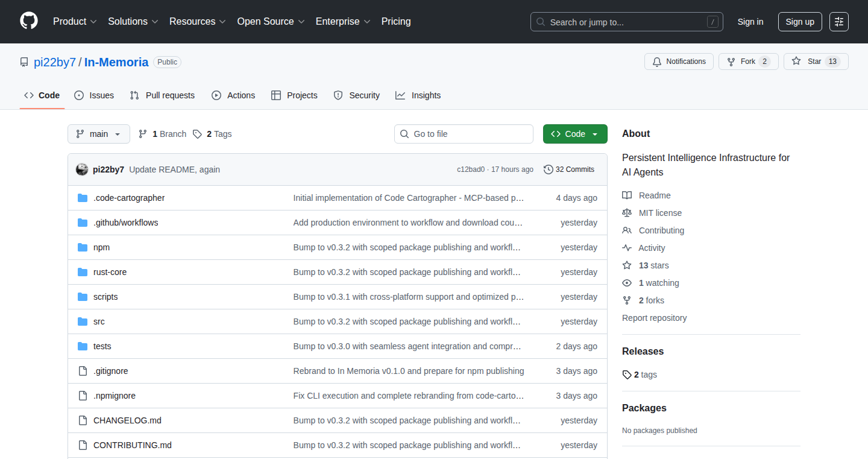868x459 pixels.
Task: Expand the Open Source menu
Action: (x=271, y=21)
